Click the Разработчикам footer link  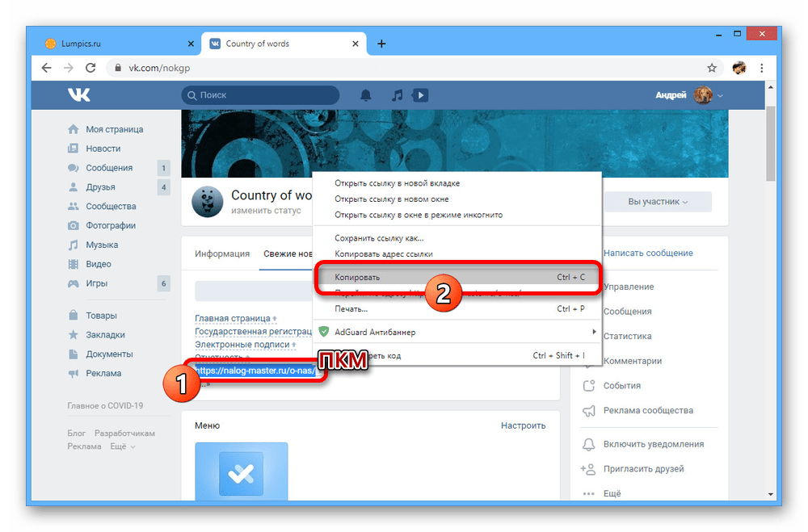click(124, 434)
